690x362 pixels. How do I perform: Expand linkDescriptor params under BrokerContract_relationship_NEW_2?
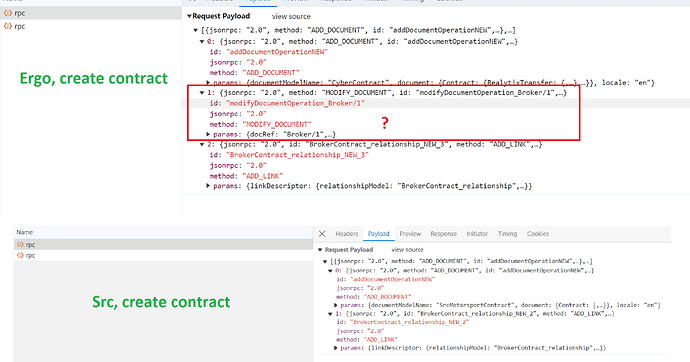point(336,348)
